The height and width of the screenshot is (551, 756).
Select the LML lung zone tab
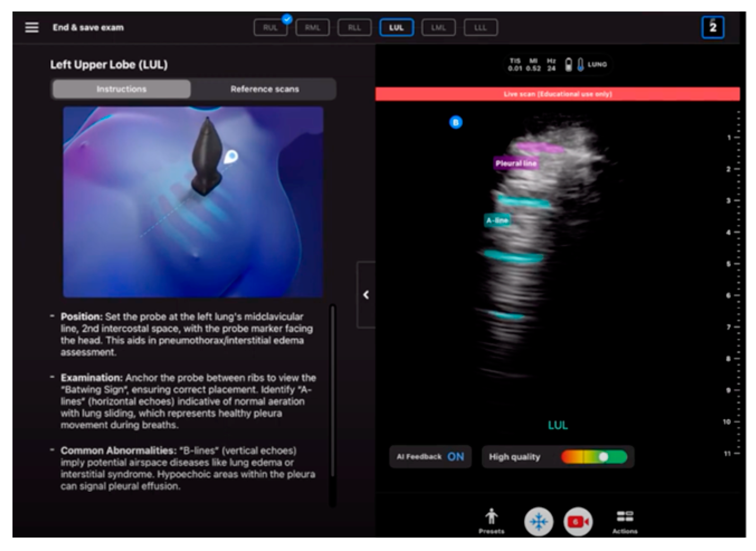coord(438,27)
